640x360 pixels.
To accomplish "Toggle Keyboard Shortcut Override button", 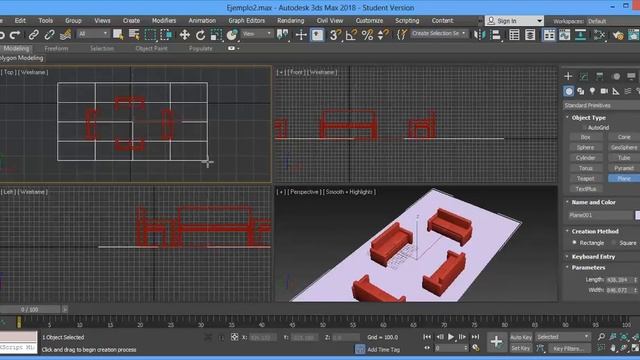I will (317, 35).
